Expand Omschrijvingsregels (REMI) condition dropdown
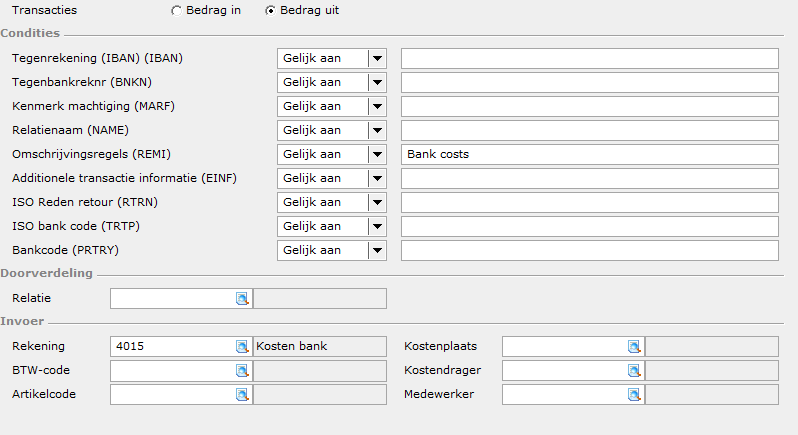 click(377, 154)
